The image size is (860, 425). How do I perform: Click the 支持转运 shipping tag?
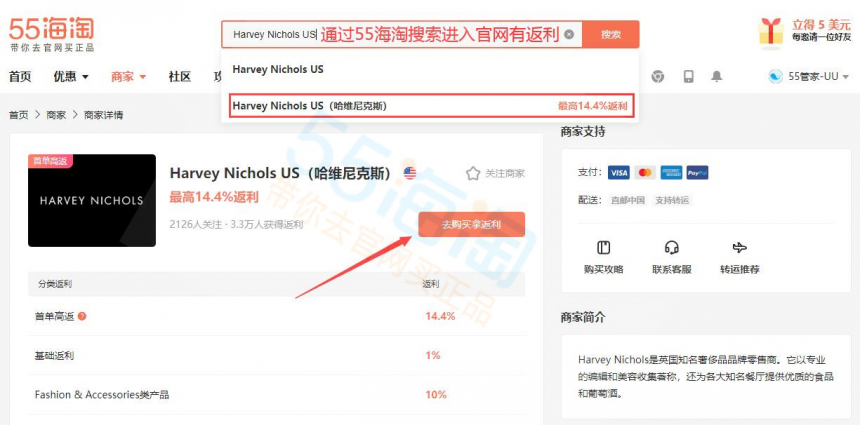(671, 200)
